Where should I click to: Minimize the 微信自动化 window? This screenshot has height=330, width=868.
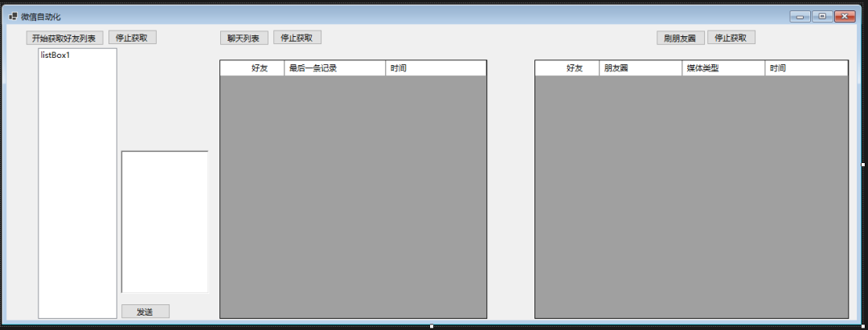tap(800, 17)
